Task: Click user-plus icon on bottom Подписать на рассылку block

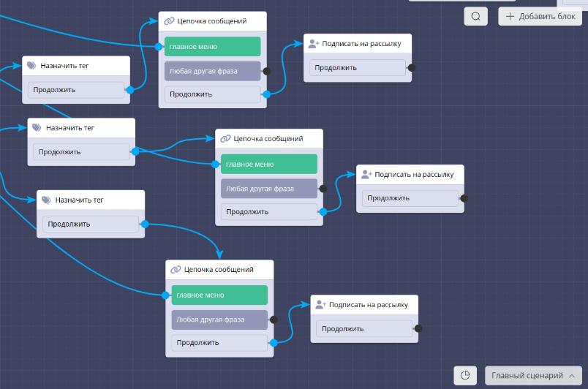Action: point(320,305)
